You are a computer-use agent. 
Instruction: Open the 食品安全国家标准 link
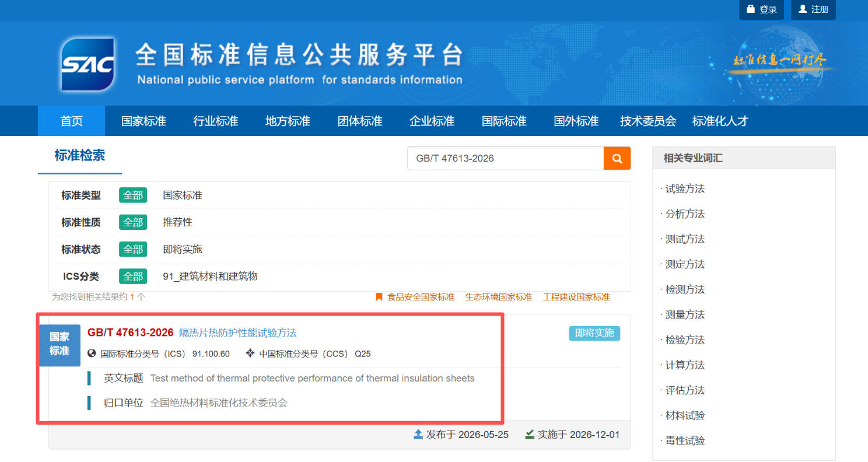[x=421, y=297]
